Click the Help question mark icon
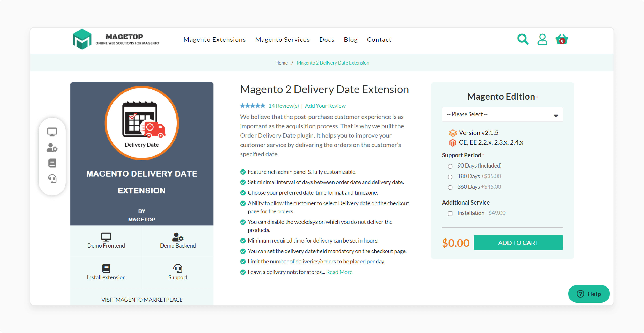 pos(580,294)
